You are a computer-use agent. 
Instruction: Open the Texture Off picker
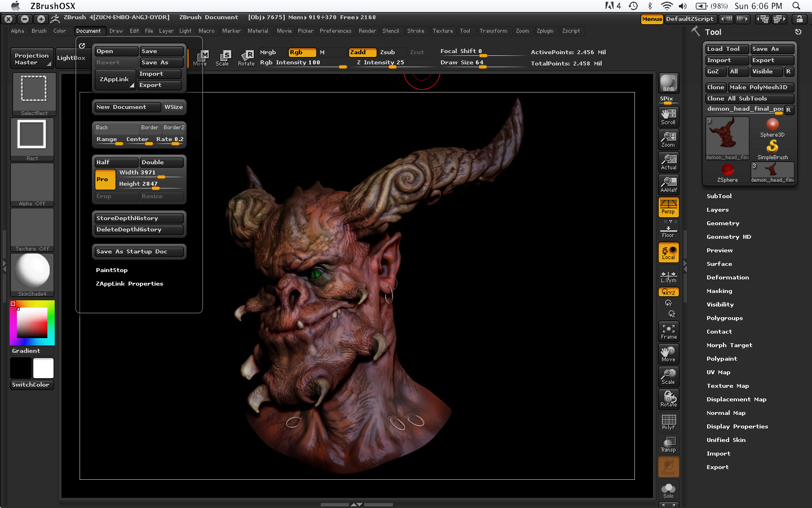(32, 230)
